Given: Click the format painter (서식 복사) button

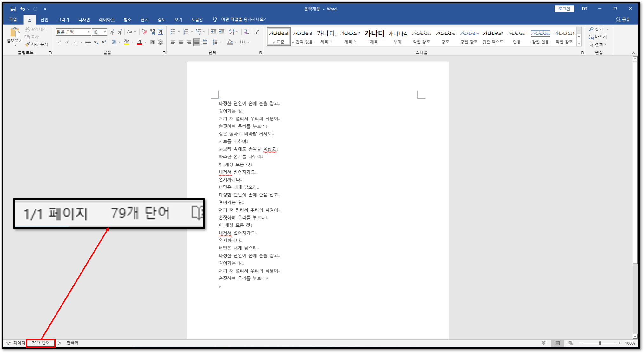Looking at the screenshot, I should coord(36,44).
